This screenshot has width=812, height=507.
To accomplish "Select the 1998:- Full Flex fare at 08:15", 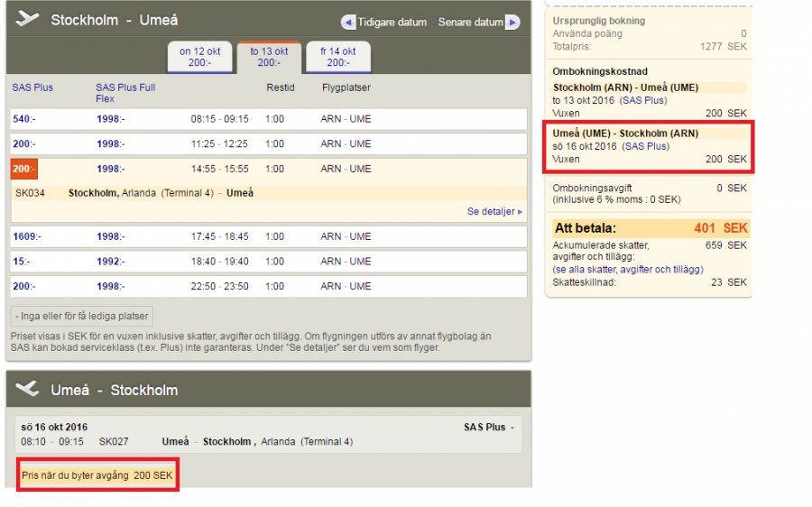I will click(112, 119).
